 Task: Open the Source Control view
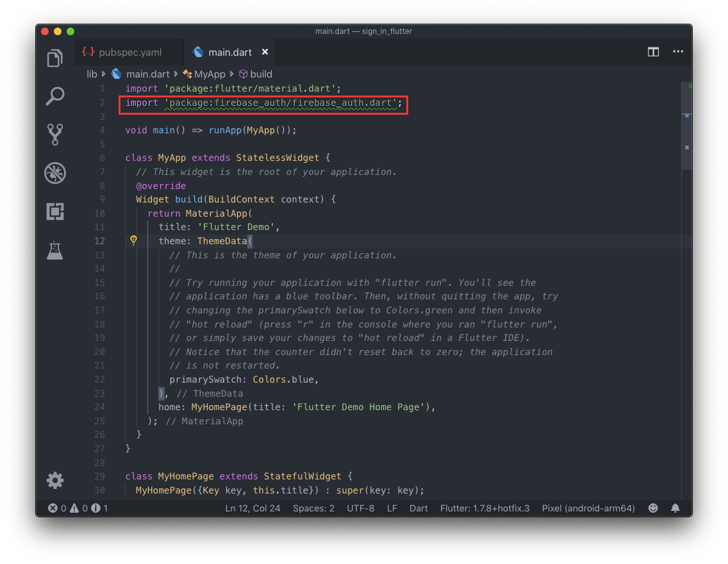click(54, 135)
